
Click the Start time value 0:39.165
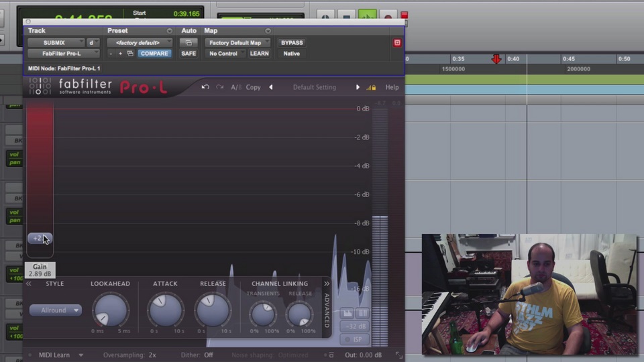186,13
